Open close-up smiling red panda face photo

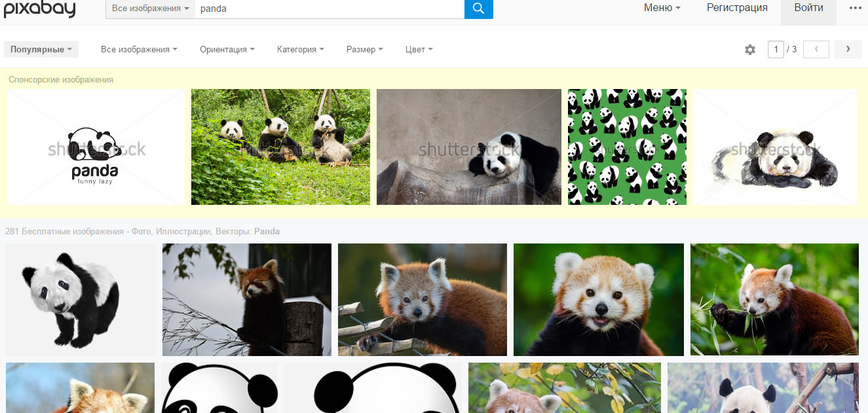click(x=599, y=300)
